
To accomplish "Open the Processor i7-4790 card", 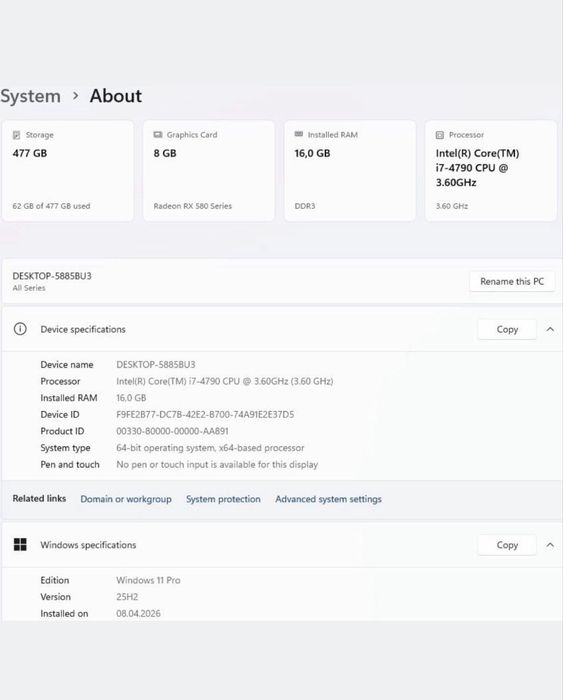I will [x=491, y=171].
